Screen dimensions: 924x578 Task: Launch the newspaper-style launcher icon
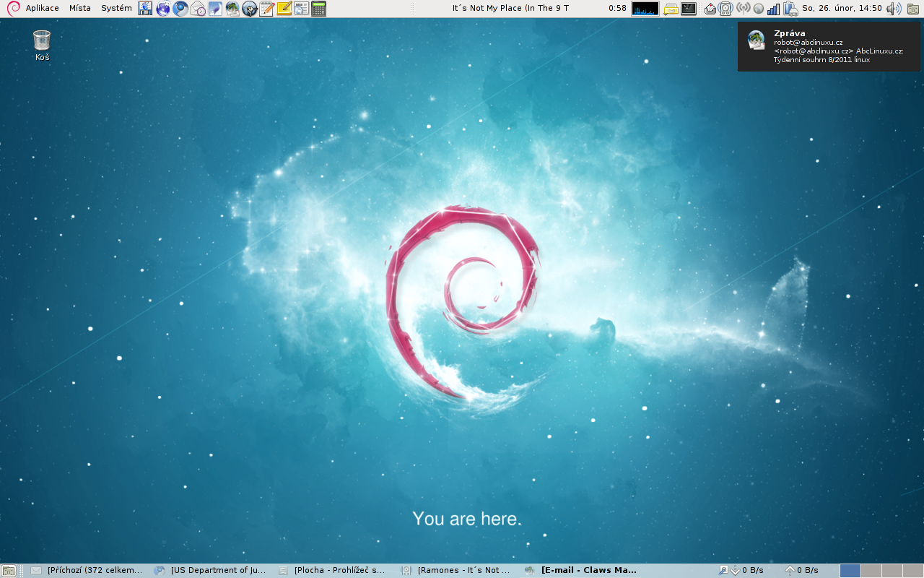point(301,9)
